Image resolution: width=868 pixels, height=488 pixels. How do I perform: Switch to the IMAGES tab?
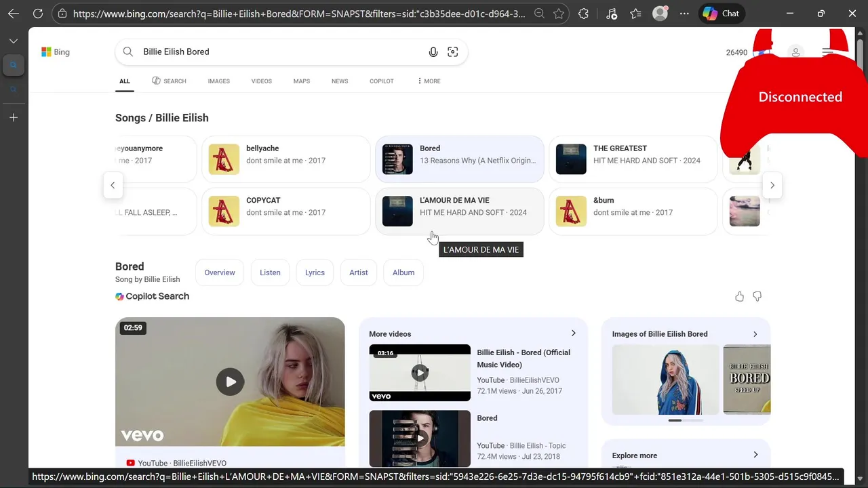click(218, 81)
